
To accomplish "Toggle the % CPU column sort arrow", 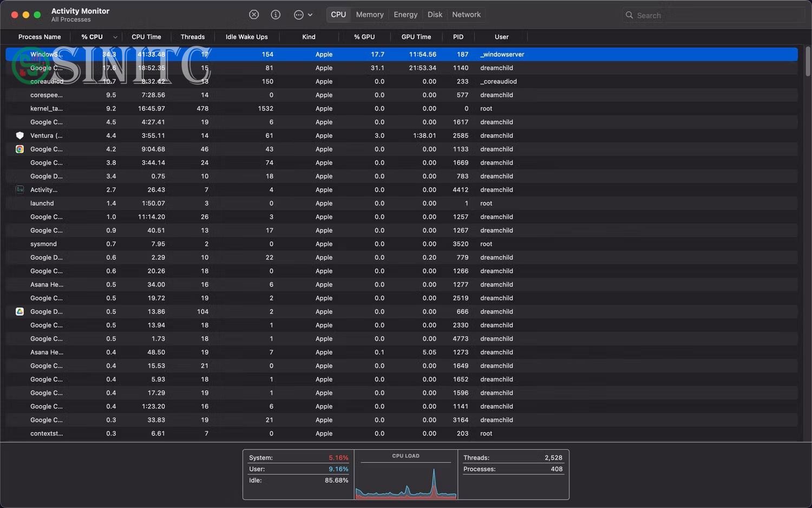I will 115,37.
